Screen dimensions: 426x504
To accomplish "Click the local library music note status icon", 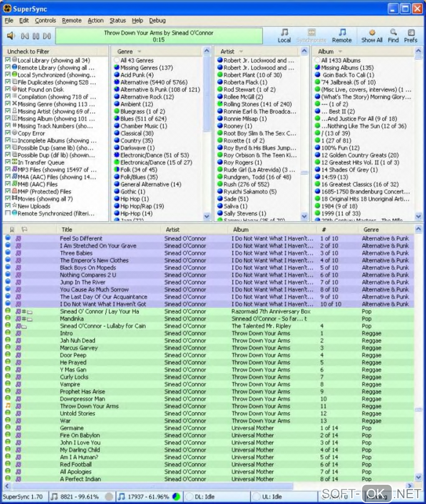I will click(54, 496).
